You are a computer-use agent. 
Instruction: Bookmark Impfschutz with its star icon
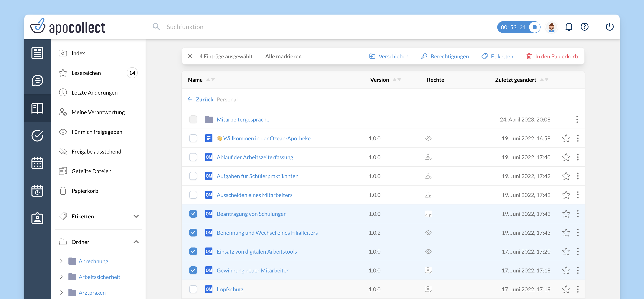(x=566, y=289)
